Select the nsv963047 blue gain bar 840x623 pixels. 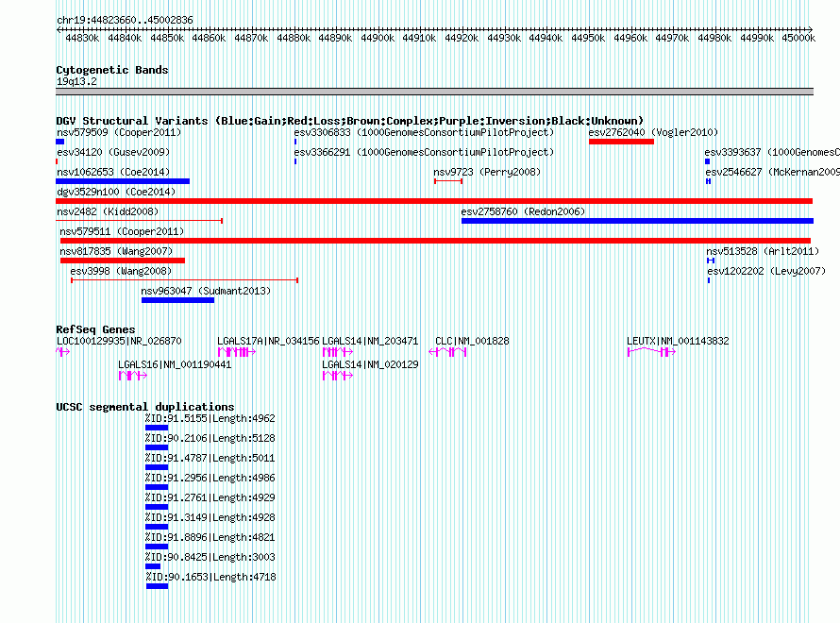(x=177, y=300)
